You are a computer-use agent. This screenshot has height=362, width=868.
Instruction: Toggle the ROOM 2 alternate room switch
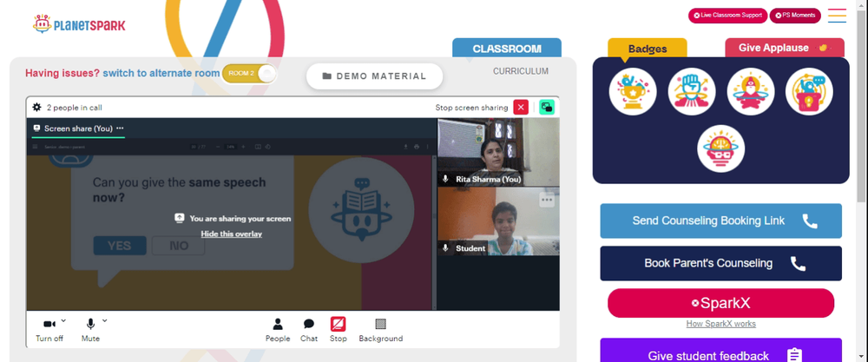tap(249, 74)
